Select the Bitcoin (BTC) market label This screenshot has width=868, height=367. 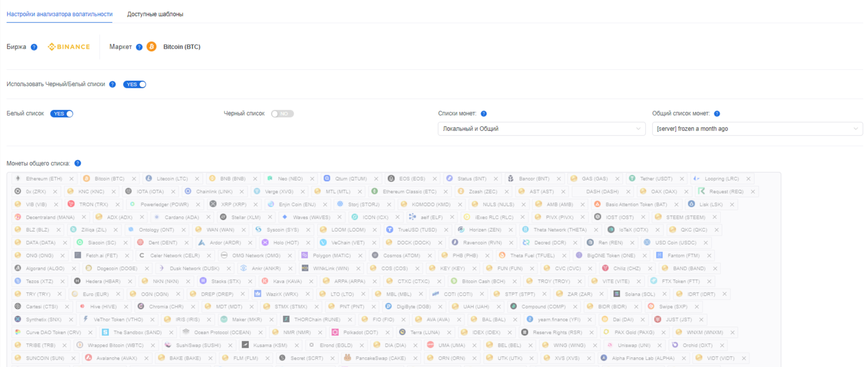tap(182, 47)
